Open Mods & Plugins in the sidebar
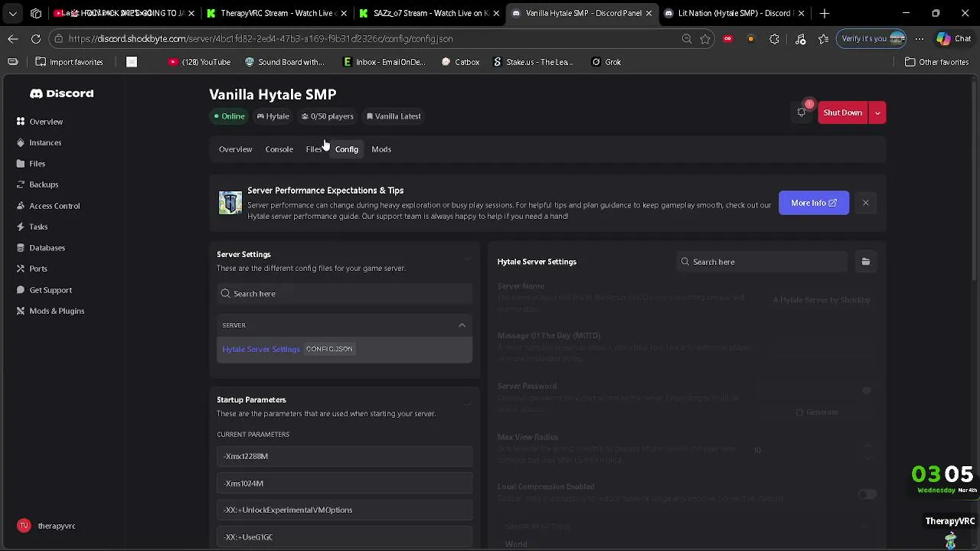 coord(57,311)
